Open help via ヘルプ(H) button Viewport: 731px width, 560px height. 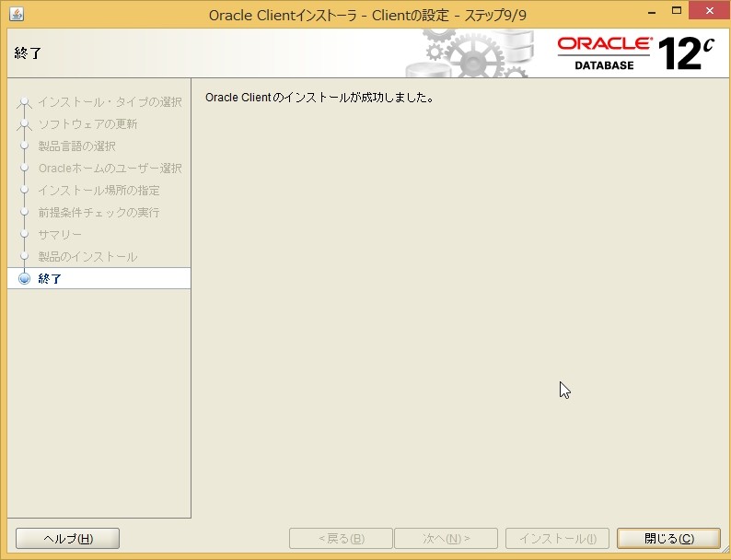pos(67,539)
